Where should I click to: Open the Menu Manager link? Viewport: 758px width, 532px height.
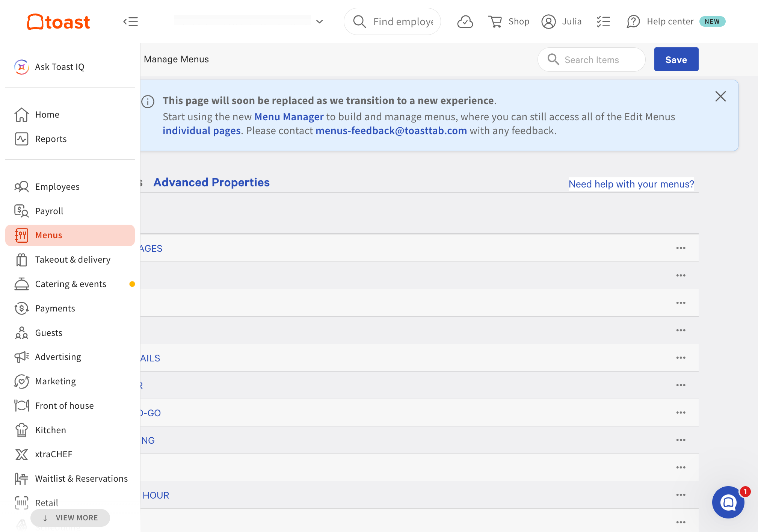point(289,117)
